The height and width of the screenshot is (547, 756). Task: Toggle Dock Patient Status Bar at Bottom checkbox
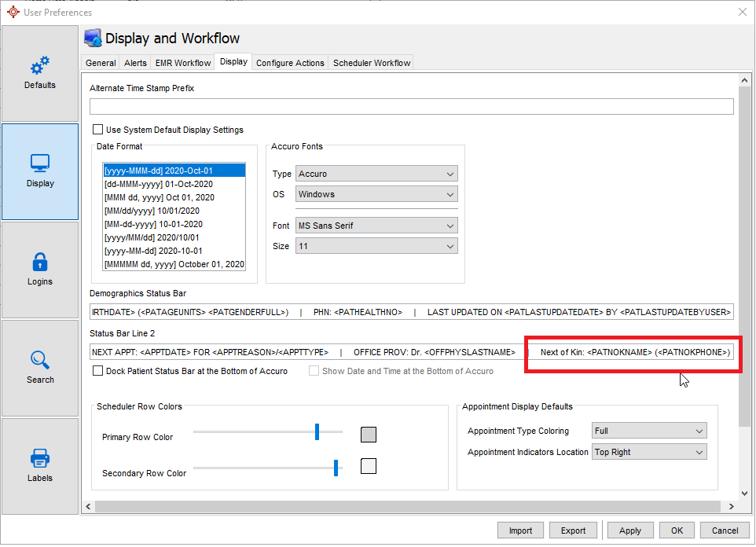click(98, 371)
